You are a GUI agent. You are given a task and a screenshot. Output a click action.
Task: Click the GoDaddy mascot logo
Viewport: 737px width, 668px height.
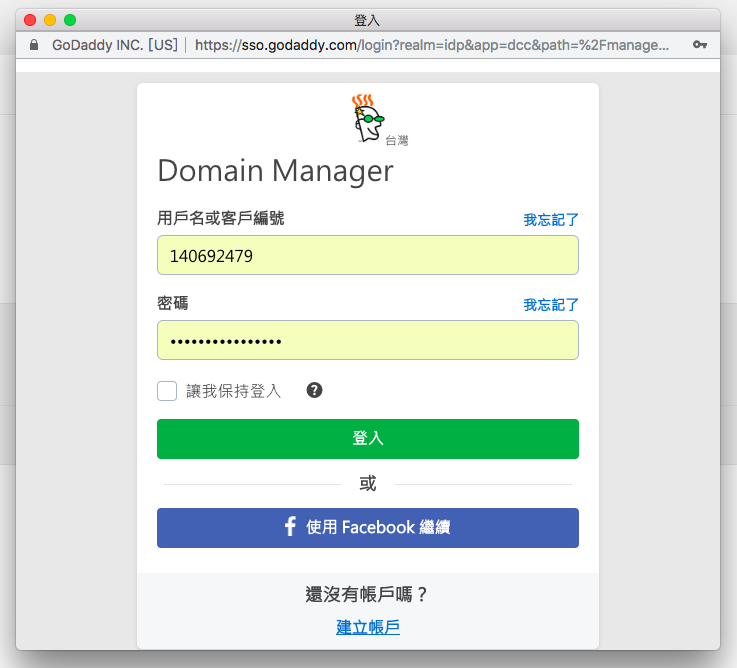tap(368, 118)
